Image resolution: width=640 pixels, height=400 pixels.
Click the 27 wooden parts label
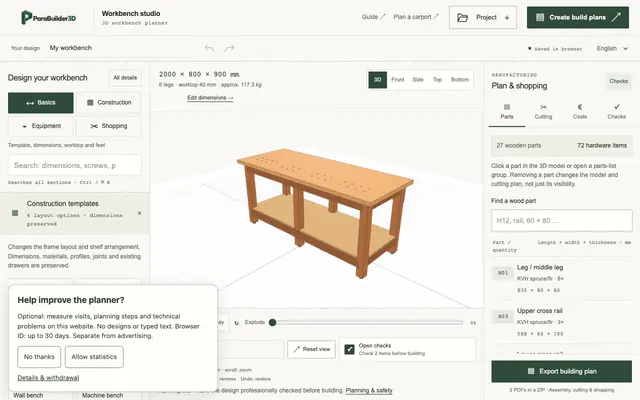519,146
